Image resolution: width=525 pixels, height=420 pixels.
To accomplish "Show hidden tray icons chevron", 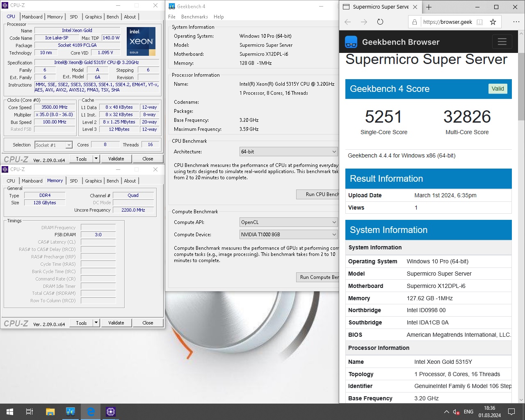I will [x=446, y=412].
